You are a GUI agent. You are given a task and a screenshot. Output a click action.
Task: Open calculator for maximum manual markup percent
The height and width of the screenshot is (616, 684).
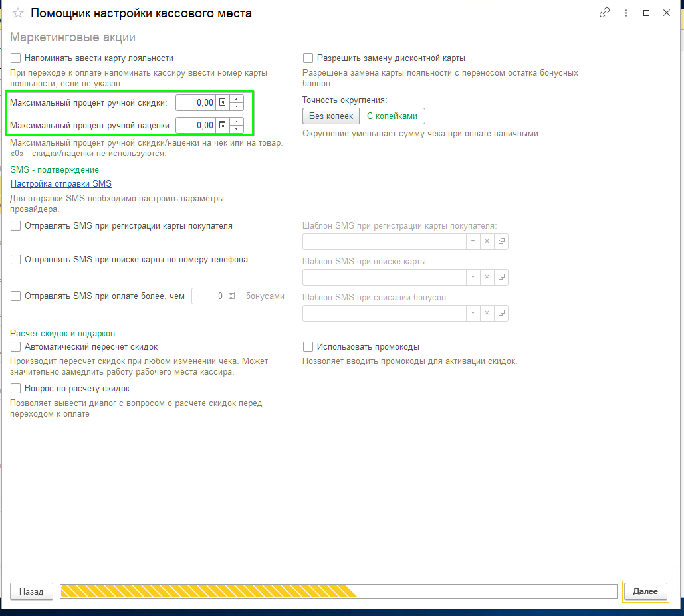tap(223, 125)
